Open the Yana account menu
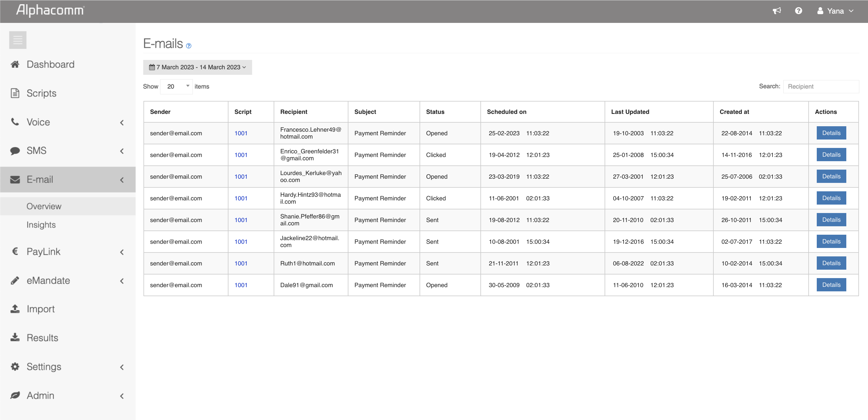 click(x=835, y=11)
